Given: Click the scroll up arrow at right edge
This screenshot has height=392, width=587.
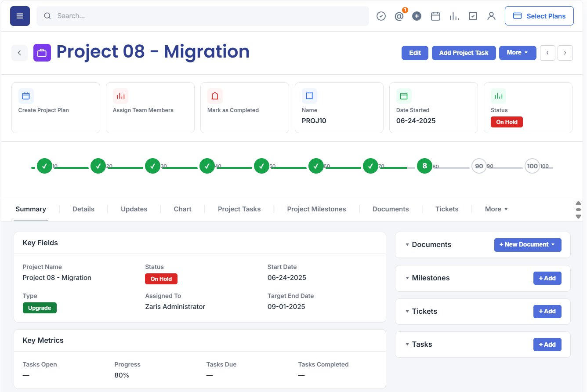Looking at the screenshot, I should pyautogui.click(x=578, y=203).
